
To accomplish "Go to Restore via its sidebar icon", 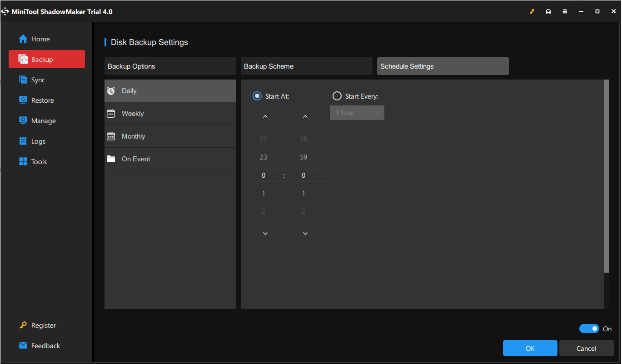I will 23,100.
